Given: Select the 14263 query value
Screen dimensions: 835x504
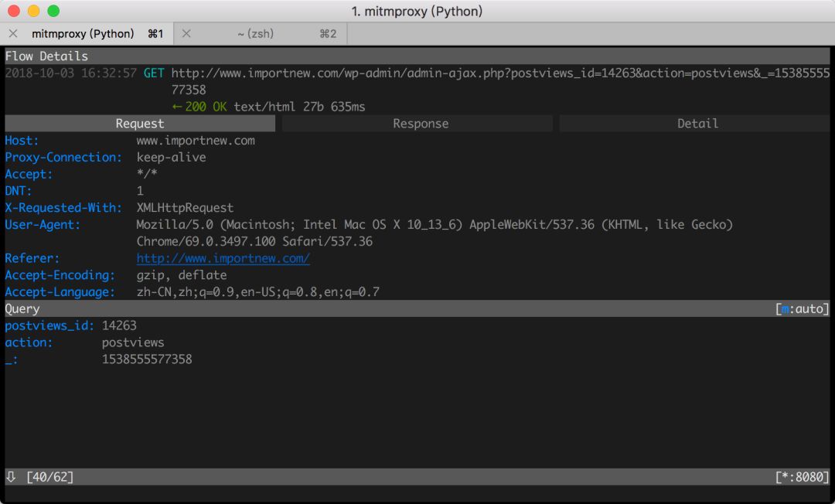Looking at the screenshot, I should pyautogui.click(x=119, y=325).
